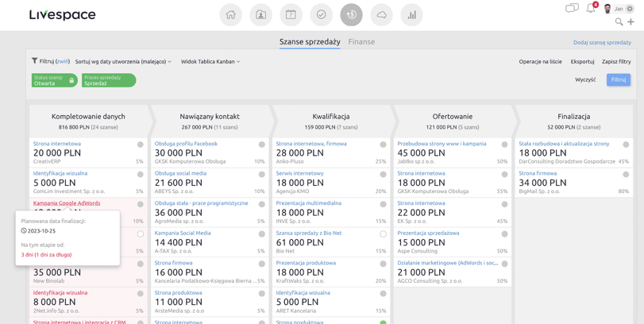Open Stała rozbudowa i aktualizacja strony link
This screenshot has width=644, height=324.
point(564,144)
